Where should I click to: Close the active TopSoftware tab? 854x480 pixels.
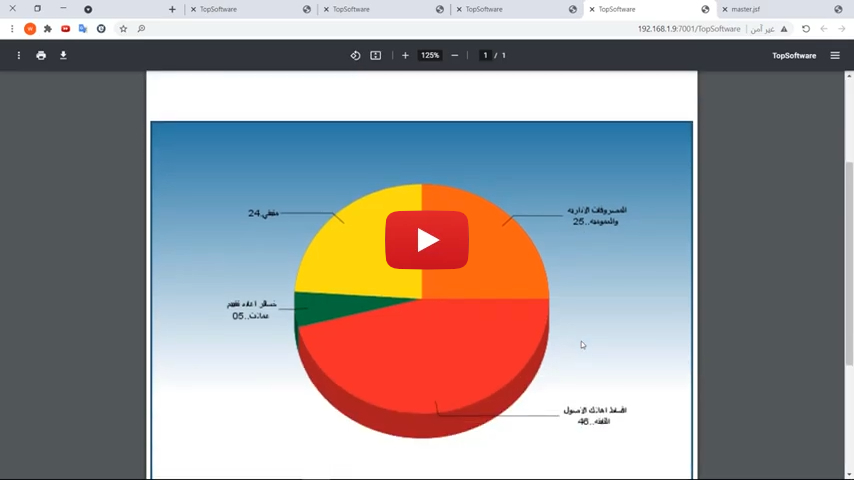[592, 9]
